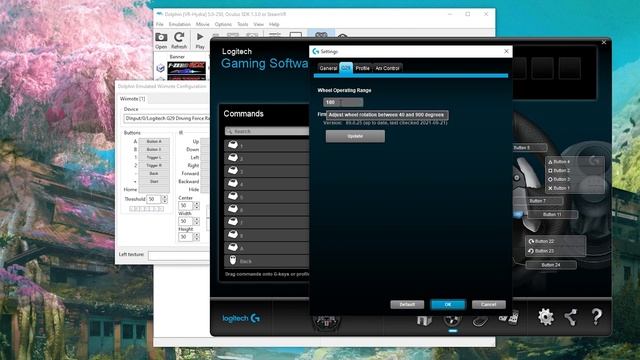The width and height of the screenshot is (640, 360).
Task: Click the minus mapping labeled Back
Action: tap(154, 173)
